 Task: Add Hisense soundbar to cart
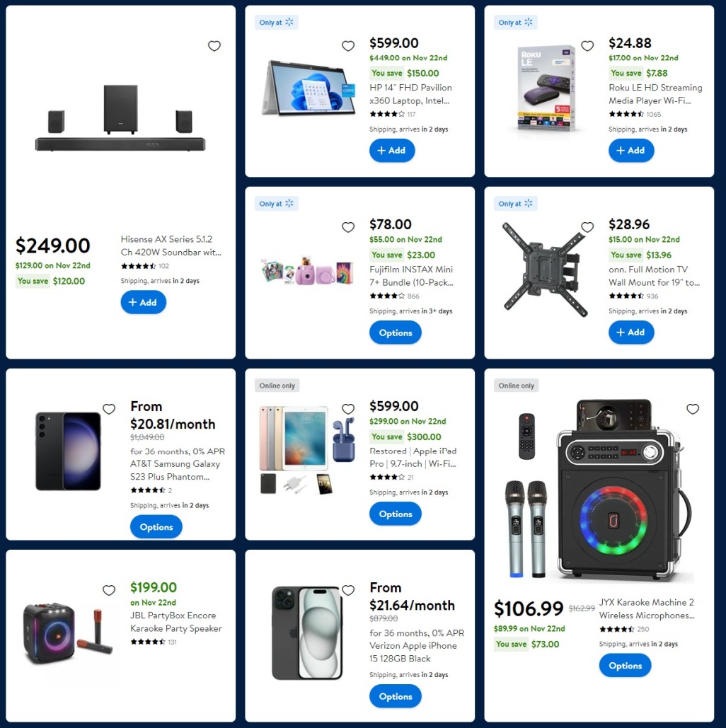pyautogui.click(x=143, y=302)
